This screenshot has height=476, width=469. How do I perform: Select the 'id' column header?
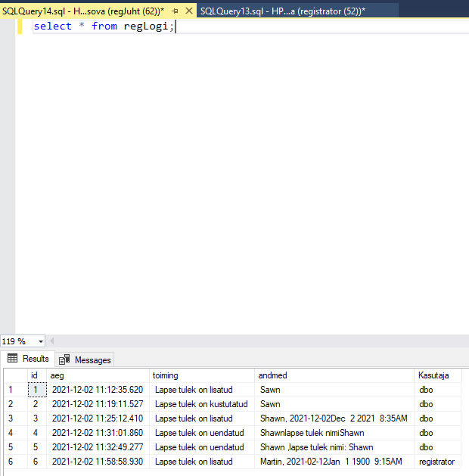pos(36,375)
